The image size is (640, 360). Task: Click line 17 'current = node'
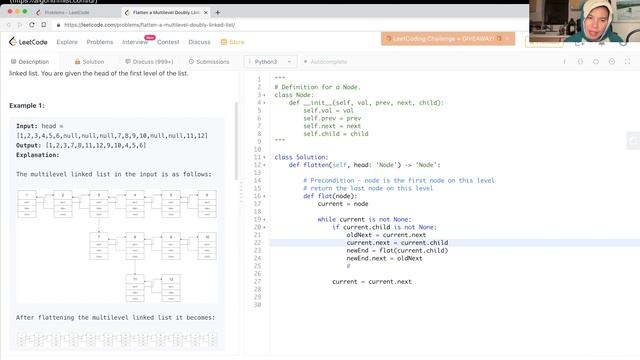[343, 204]
